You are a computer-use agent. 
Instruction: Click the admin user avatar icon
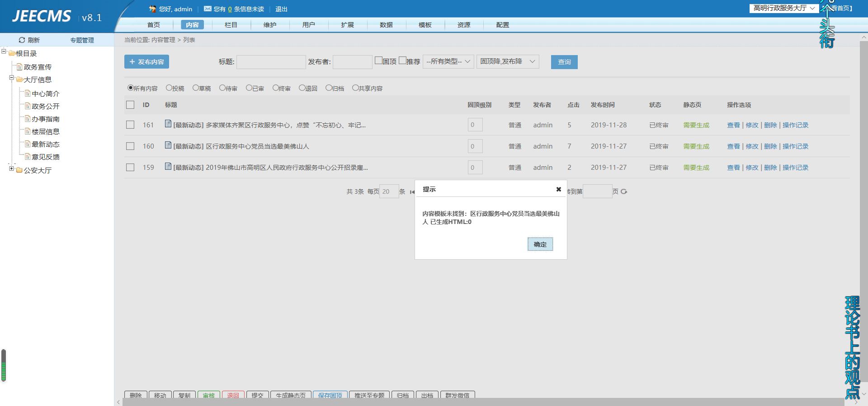[x=152, y=9]
